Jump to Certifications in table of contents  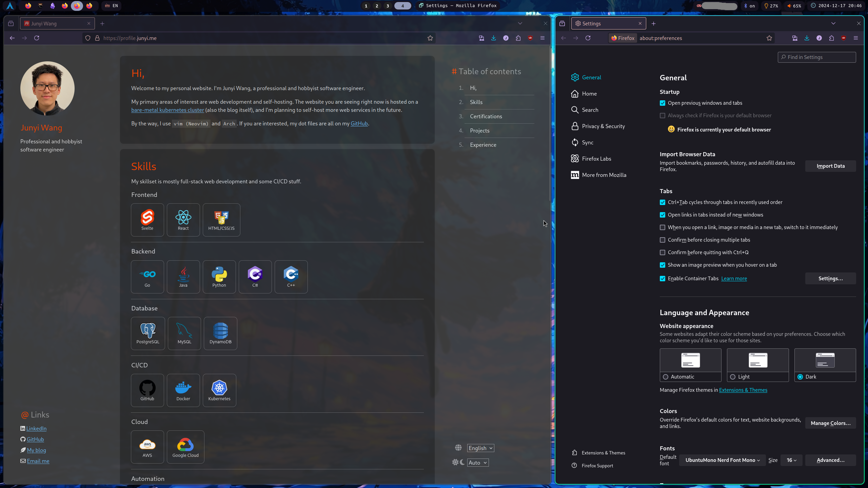click(x=486, y=116)
